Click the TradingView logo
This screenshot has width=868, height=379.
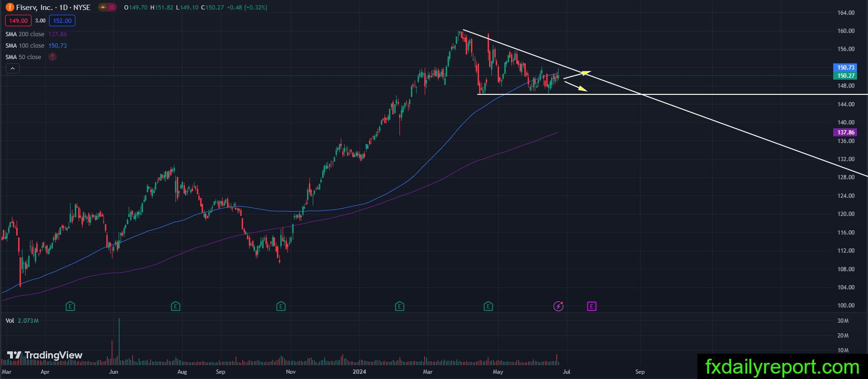(x=45, y=355)
